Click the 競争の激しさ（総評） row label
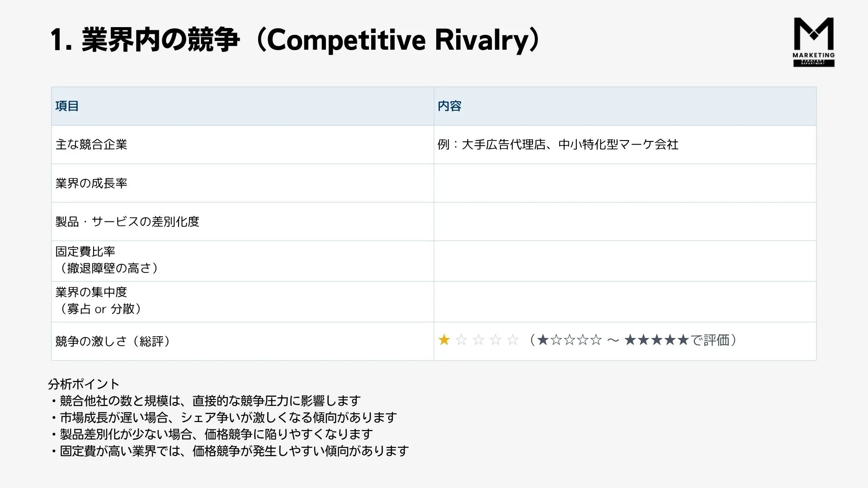 coord(113,341)
